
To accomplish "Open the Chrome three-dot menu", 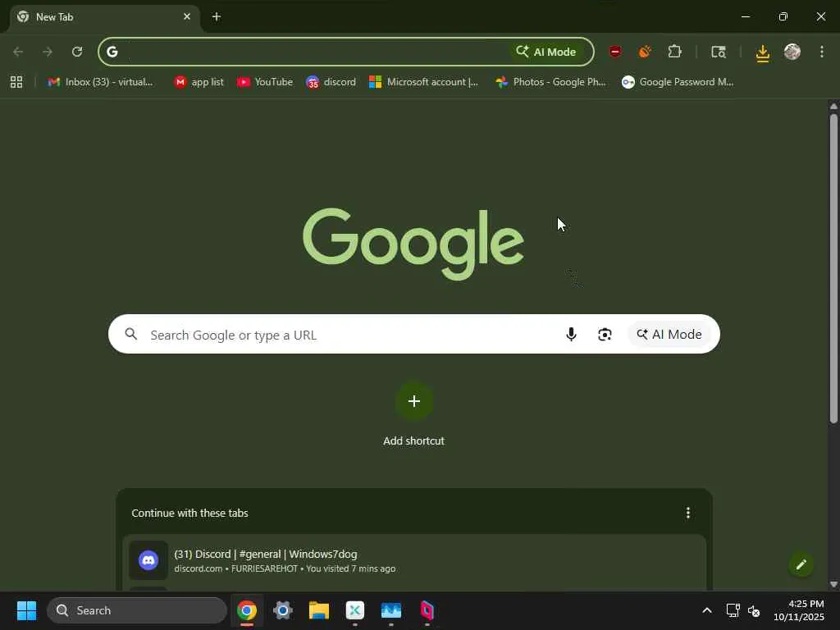I will tap(822, 52).
